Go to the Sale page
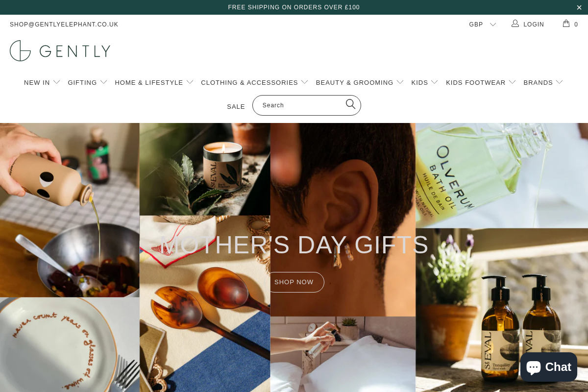588x392 pixels. [x=236, y=107]
